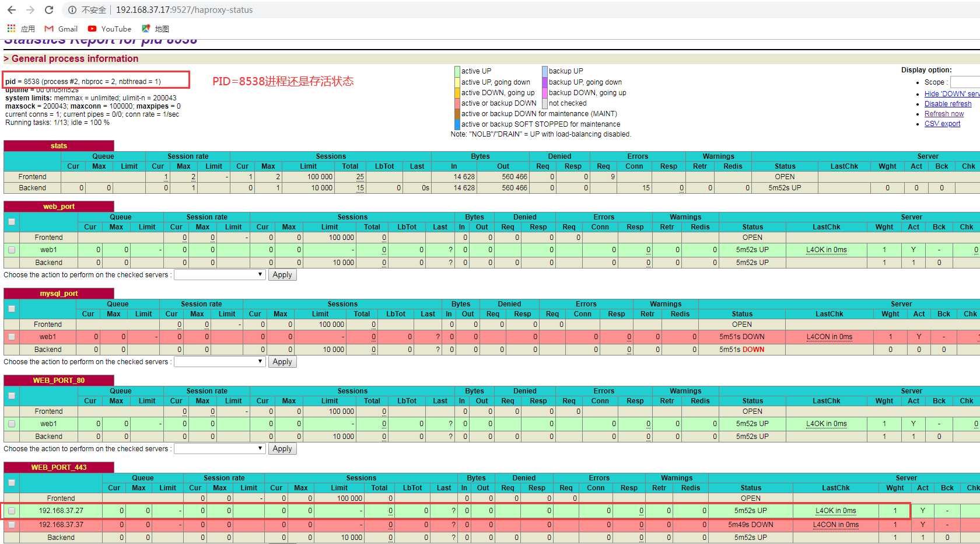
Task: Click the WEB_PORT_443 section title
Action: pos(59,468)
